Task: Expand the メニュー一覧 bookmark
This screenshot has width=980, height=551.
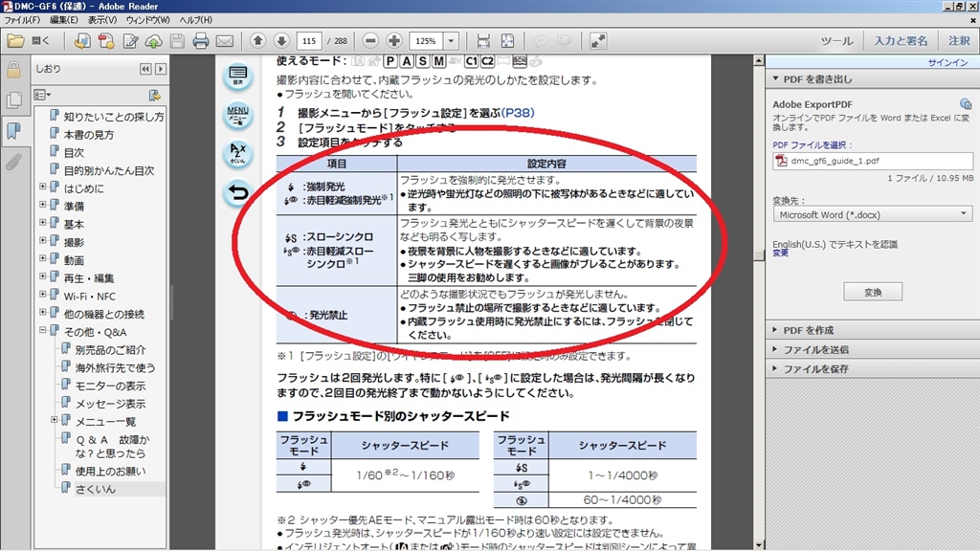Action: 55,420
